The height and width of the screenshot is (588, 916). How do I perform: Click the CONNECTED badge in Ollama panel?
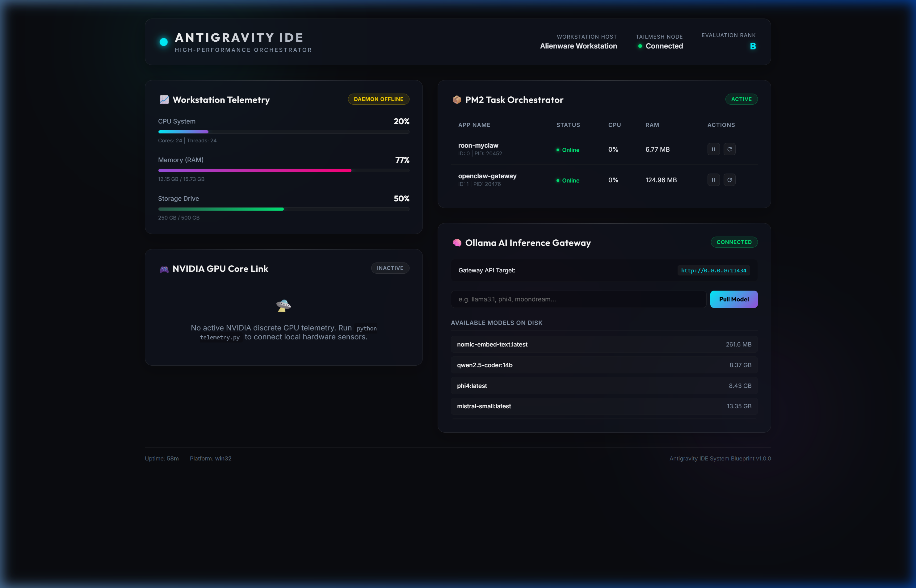(x=734, y=242)
